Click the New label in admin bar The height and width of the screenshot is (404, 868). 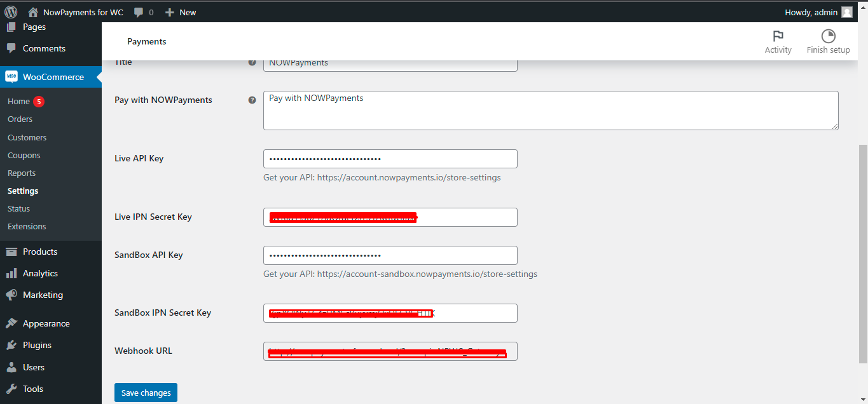click(x=188, y=12)
